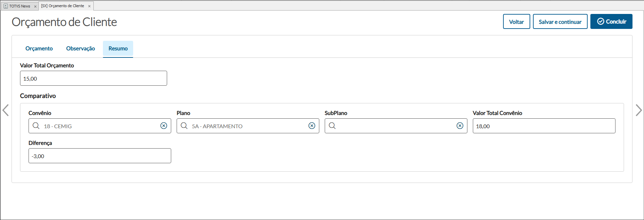Click the Plano search magnifier icon
Viewport: 644px width, 220px height.
click(184, 126)
